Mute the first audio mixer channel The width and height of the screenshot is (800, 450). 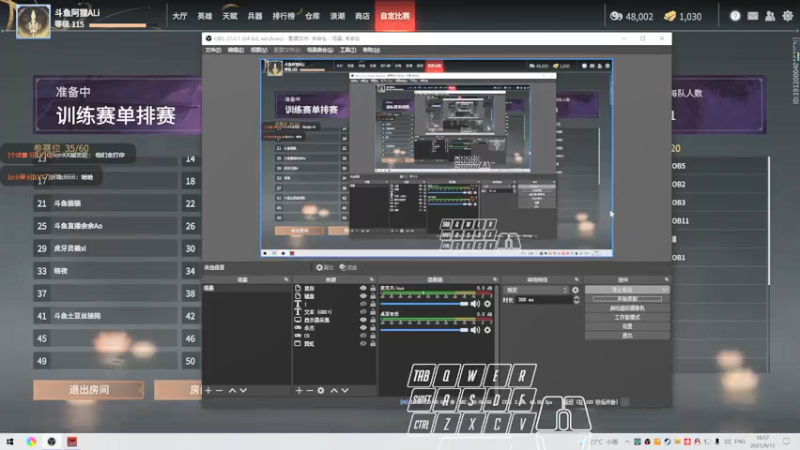click(476, 304)
